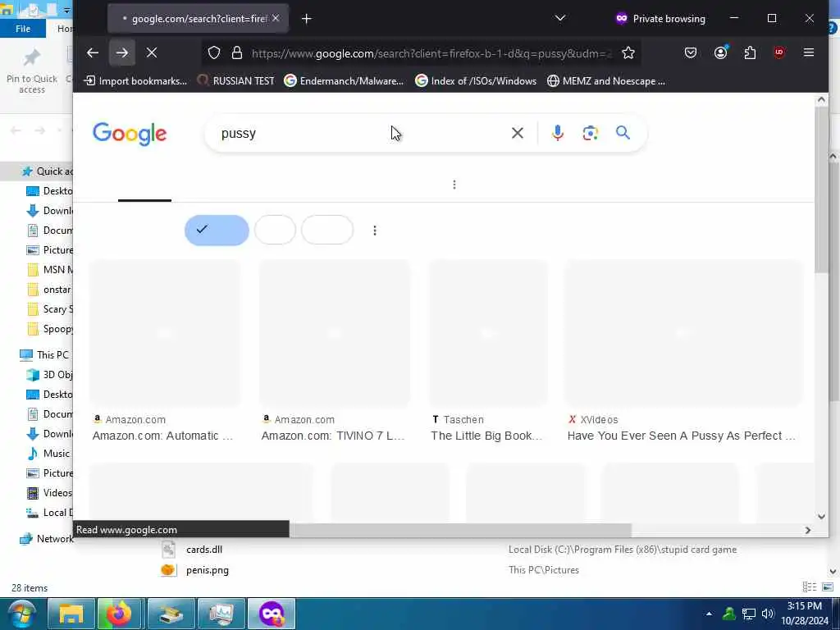The image size is (840, 630).
Task: Click Firefox's forward navigation arrow
Action: 122,52
